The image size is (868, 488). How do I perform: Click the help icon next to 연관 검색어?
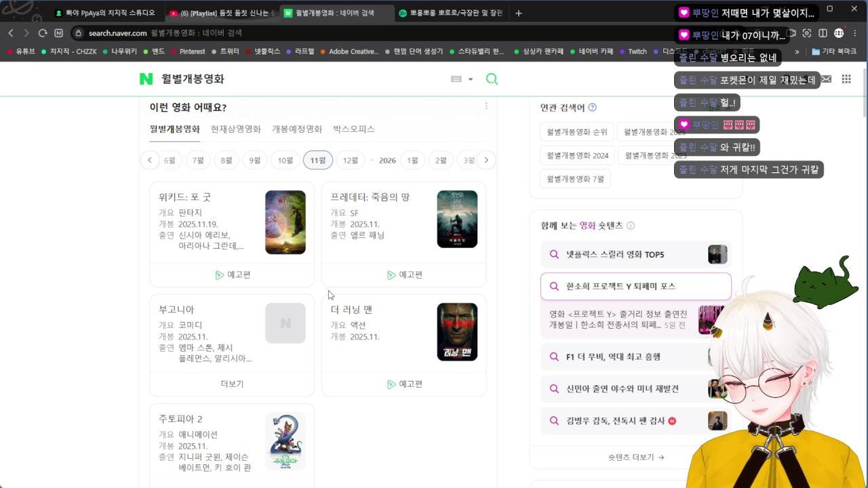[x=593, y=107]
